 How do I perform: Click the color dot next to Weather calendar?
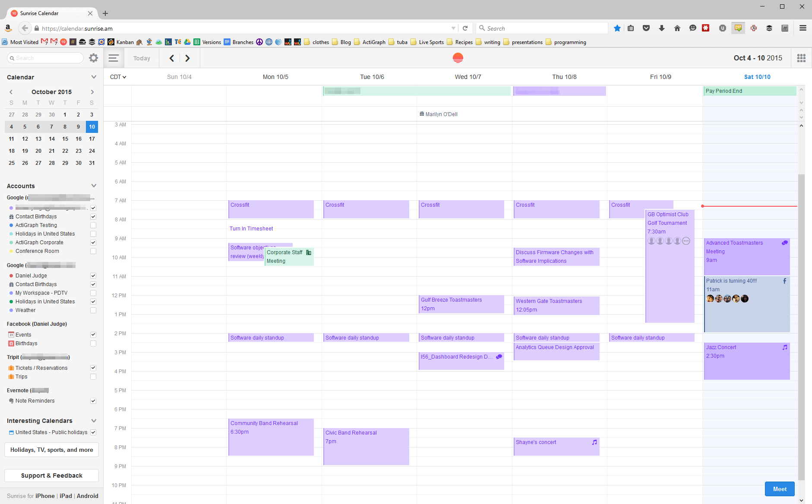pos(12,310)
